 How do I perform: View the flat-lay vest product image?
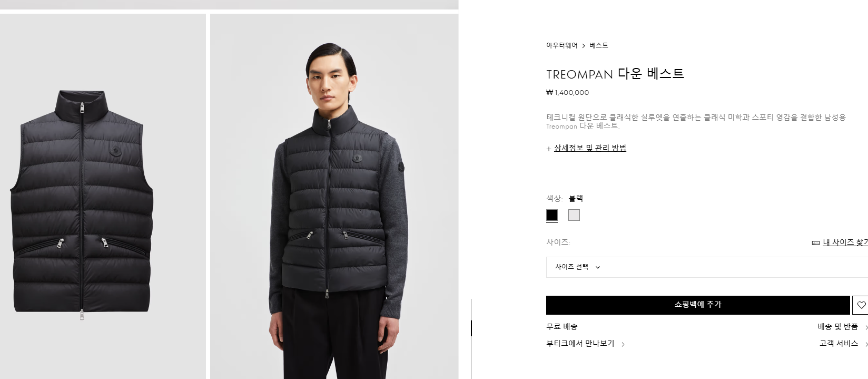[103, 196]
